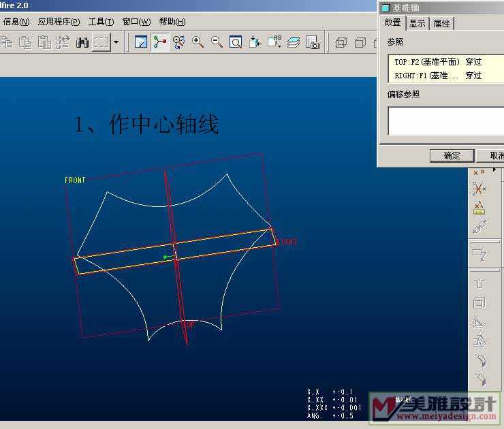This screenshot has height=429, width=504.
Task: Expand the selection box dropdown arrow
Action: tap(116, 42)
